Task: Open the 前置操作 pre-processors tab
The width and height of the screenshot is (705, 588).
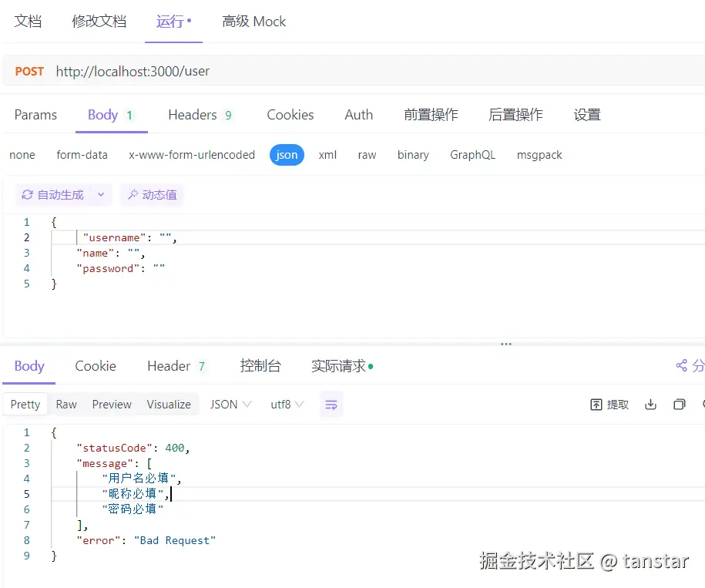Action: pyautogui.click(x=431, y=115)
